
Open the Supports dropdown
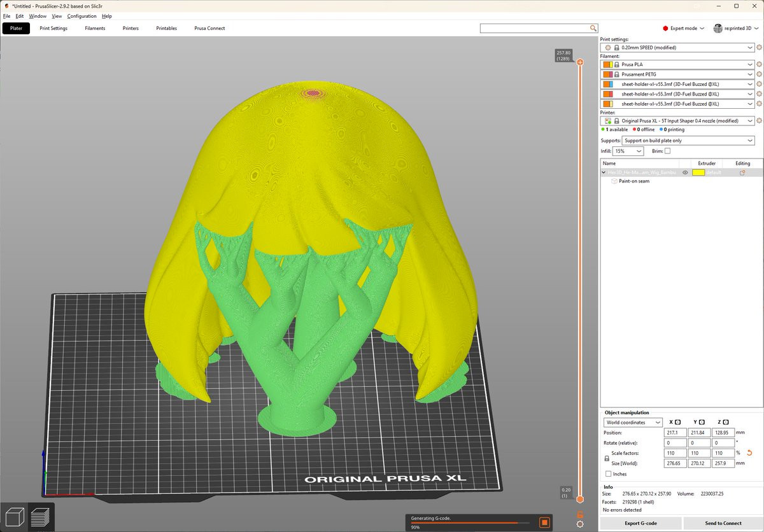pos(688,141)
